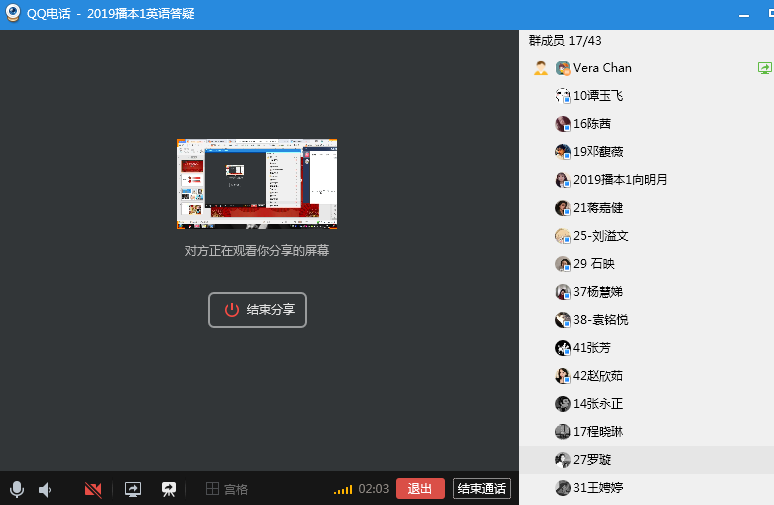Select member 38-袁铭悦
This screenshot has height=505, width=774.
pos(647,320)
